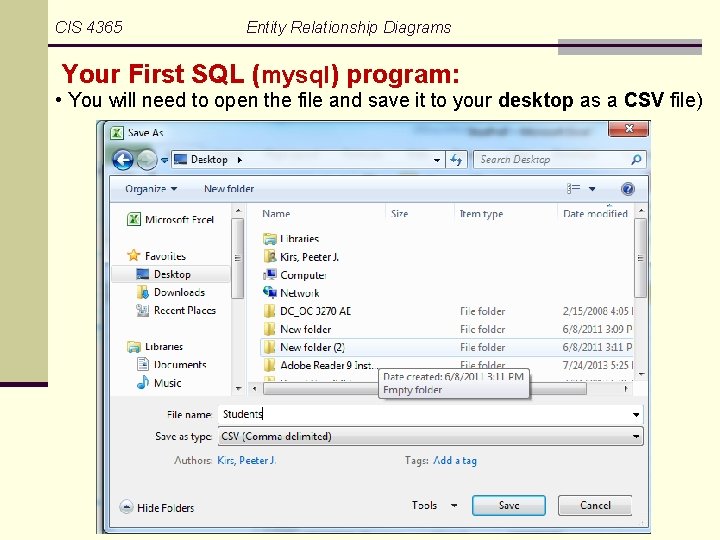The height and width of the screenshot is (540, 720).
Task: Expand the chevron after Desktop in the address bar
Action: [240, 160]
